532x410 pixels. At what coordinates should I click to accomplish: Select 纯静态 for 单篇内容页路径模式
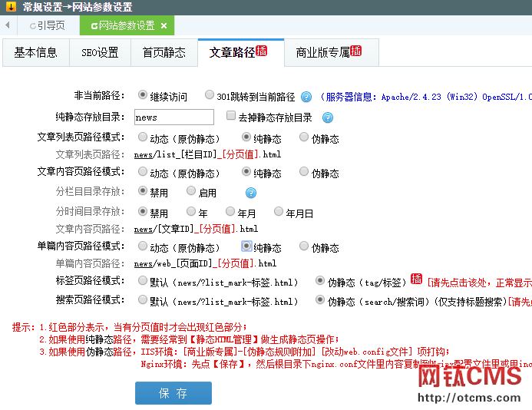pyautogui.click(x=246, y=246)
